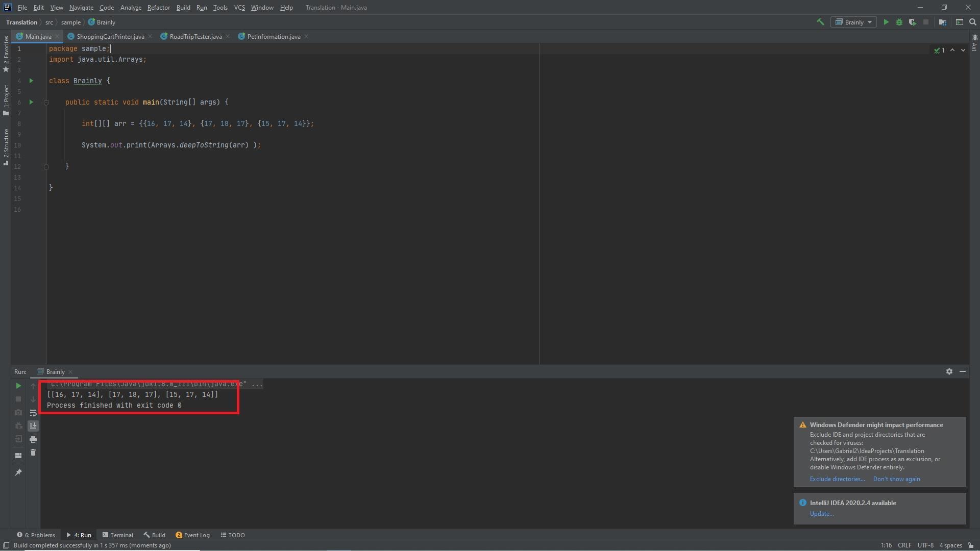Open Run panel settings gear
The height and width of the screenshot is (551, 980).
click(x=949, y=371)
